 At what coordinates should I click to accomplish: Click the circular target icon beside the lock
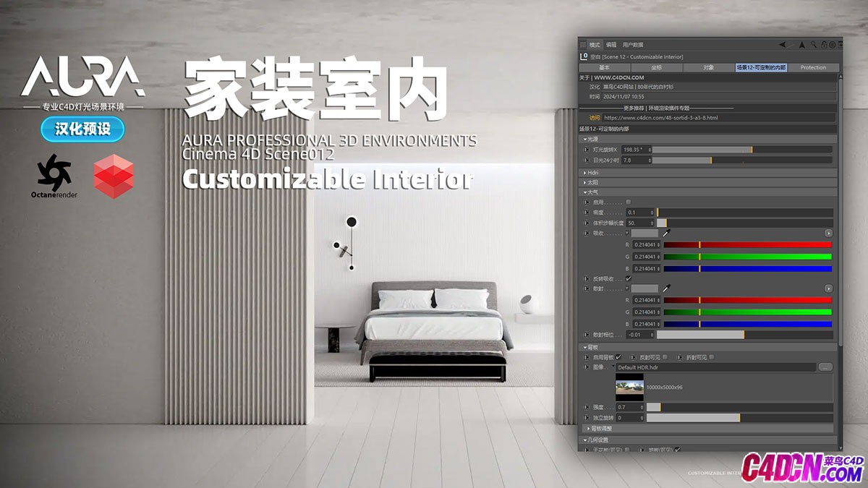tap(831, 45)
